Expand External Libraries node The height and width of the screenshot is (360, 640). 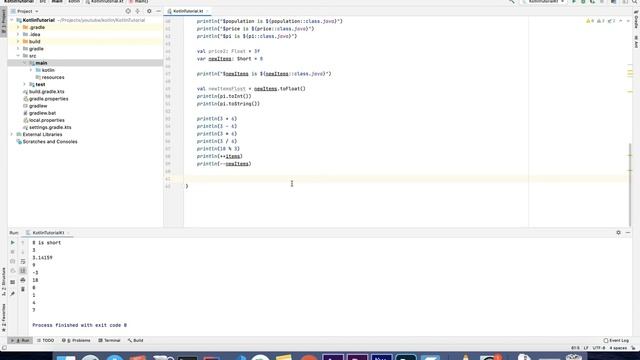coord(12,134)
